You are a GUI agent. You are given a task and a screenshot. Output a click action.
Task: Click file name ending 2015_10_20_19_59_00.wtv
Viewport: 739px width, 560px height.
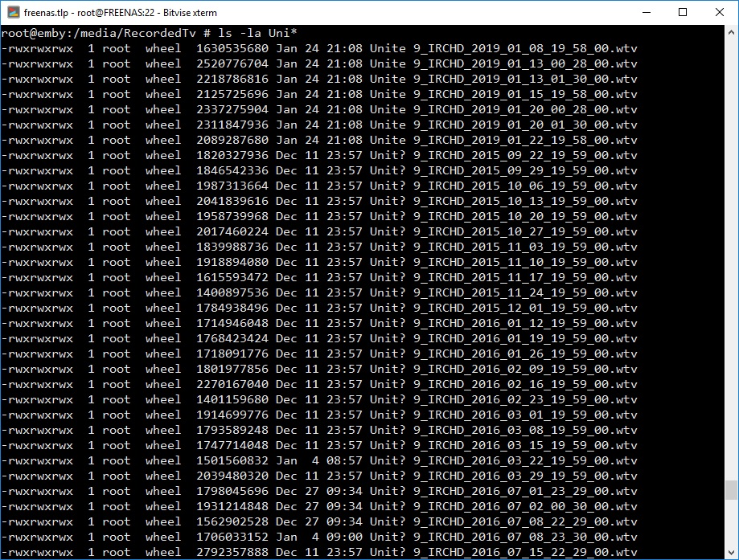(503, 216)
